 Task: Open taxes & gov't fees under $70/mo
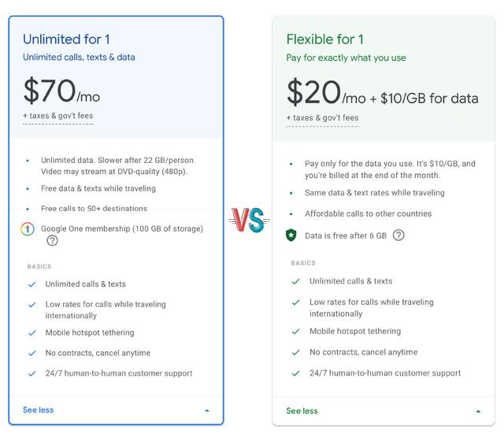tap(57, 116)
